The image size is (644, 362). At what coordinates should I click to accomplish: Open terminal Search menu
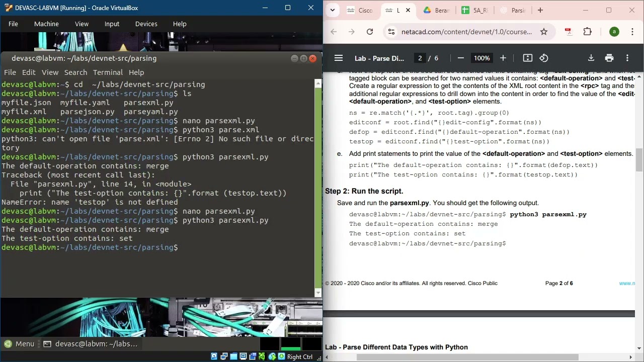[x=75, y=72]
